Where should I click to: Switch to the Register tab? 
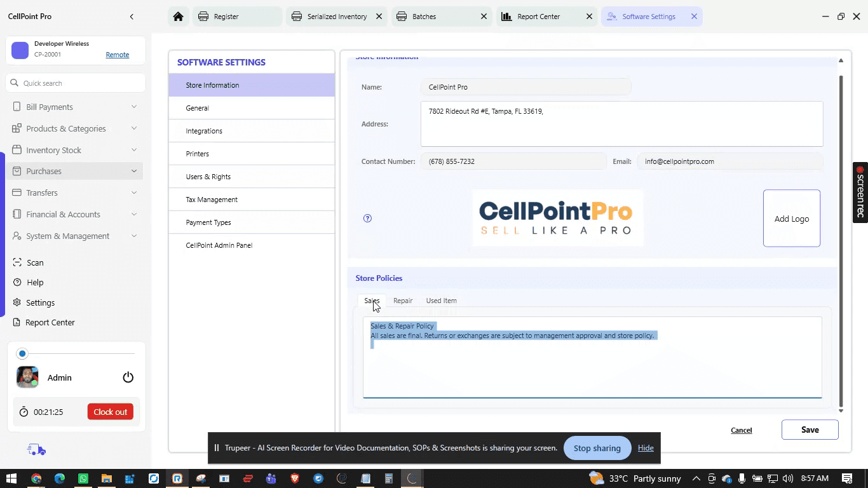click(236, 17)
